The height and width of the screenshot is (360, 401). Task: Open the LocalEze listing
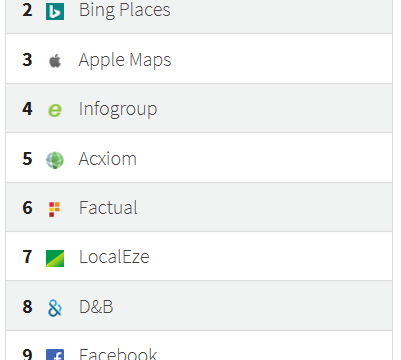114,257
